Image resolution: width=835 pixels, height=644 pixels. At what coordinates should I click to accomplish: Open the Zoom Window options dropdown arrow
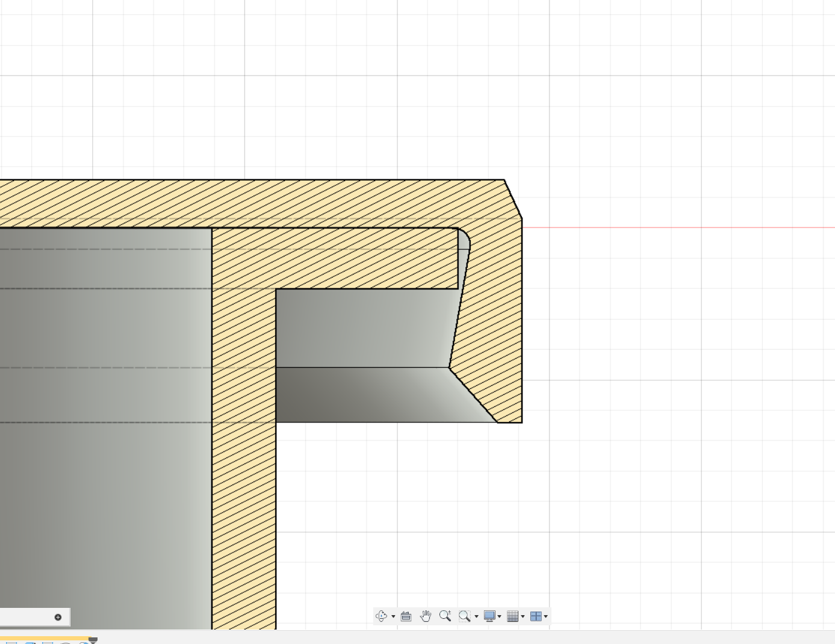476,616
